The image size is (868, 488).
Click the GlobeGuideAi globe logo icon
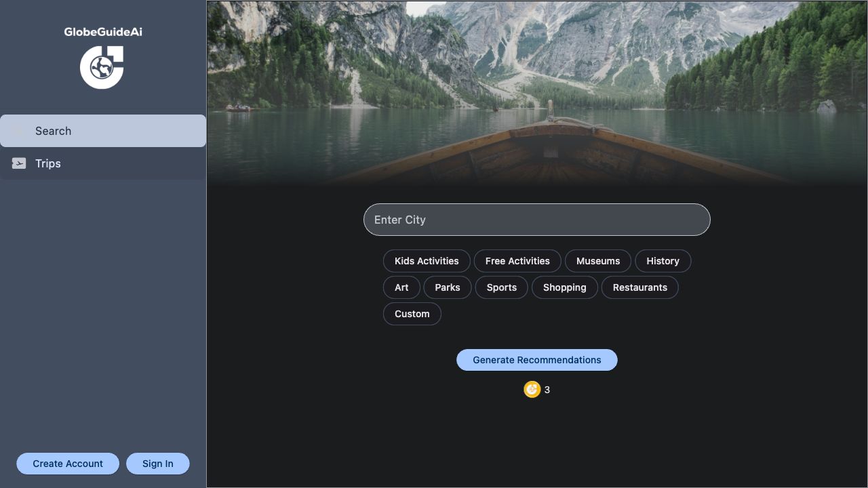point(102,67)
